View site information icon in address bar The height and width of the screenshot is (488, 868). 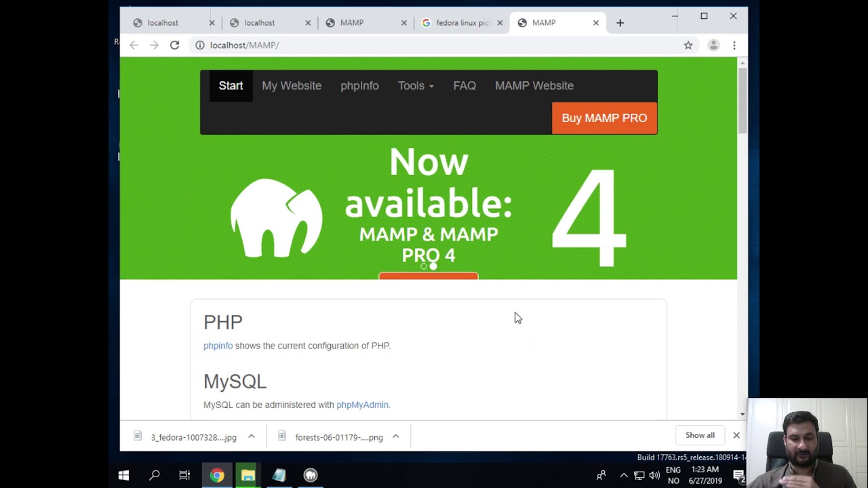(199, 45)
